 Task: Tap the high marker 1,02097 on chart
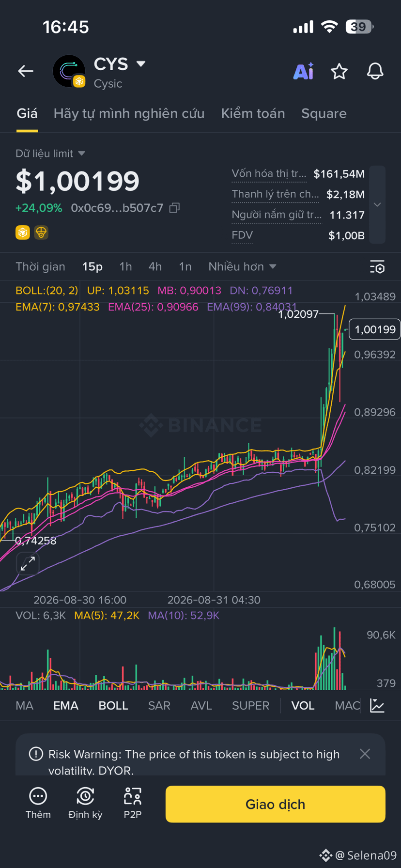298,314
